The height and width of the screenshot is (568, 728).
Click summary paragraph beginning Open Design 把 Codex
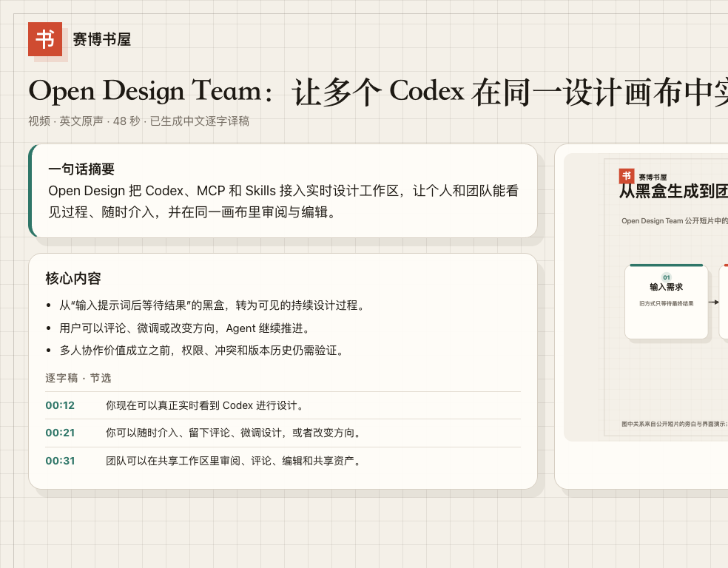[283, 201]
